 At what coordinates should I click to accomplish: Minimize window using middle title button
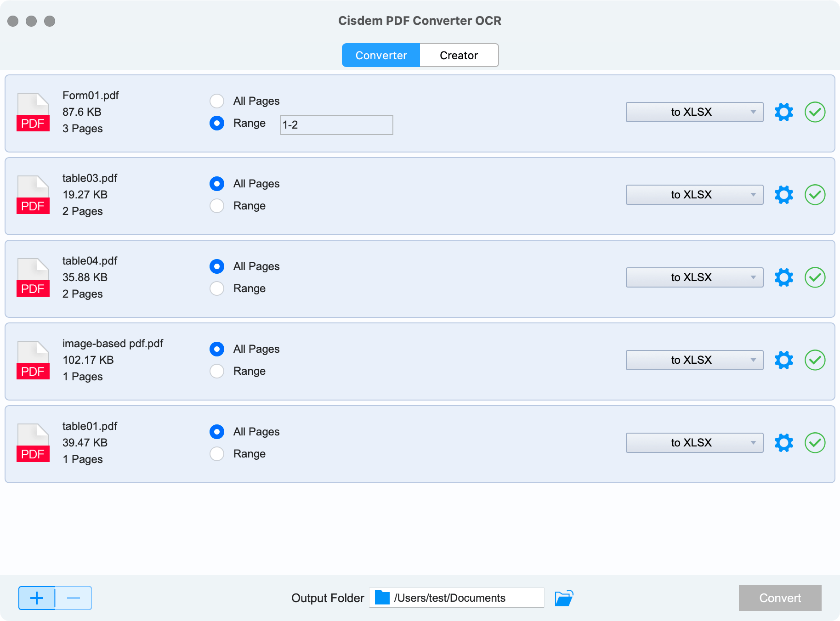pos(31,21)
